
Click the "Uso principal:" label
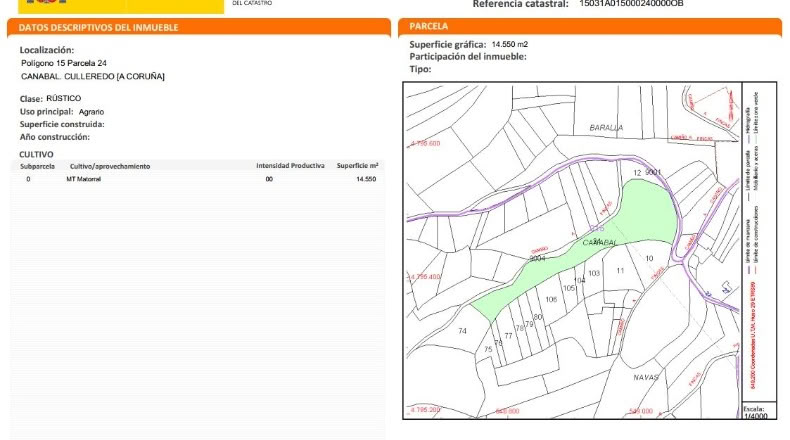click(46, 112)
